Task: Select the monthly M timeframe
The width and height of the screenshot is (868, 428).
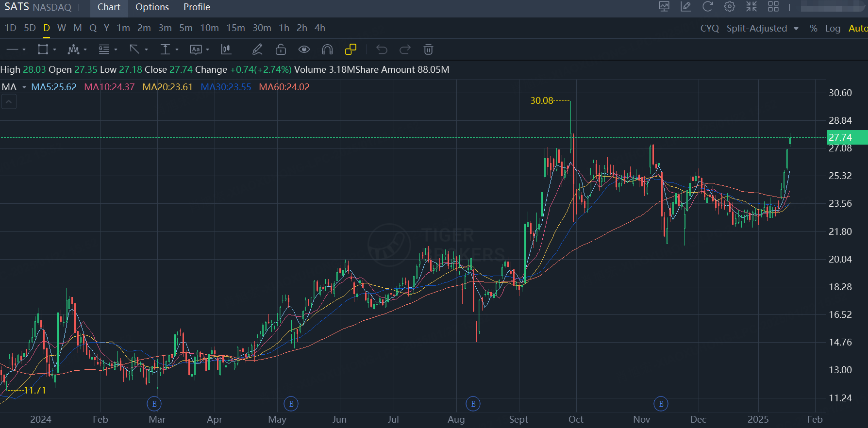Action: [x=78, y=28]
